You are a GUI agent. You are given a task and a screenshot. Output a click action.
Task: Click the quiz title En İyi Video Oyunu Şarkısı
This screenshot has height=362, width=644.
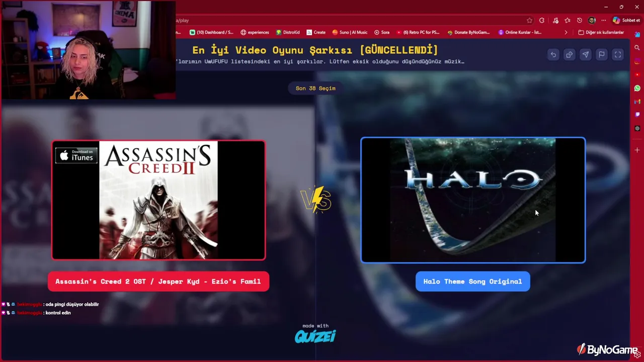tap(315, 50)
